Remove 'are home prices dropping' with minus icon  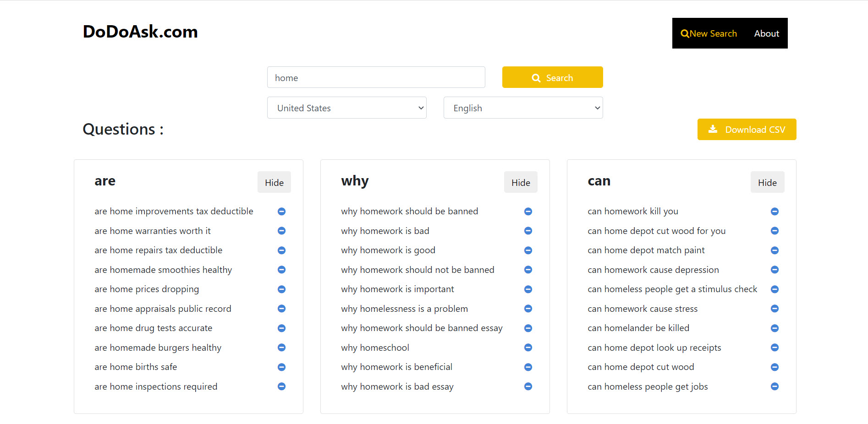(x=281, y=289)
